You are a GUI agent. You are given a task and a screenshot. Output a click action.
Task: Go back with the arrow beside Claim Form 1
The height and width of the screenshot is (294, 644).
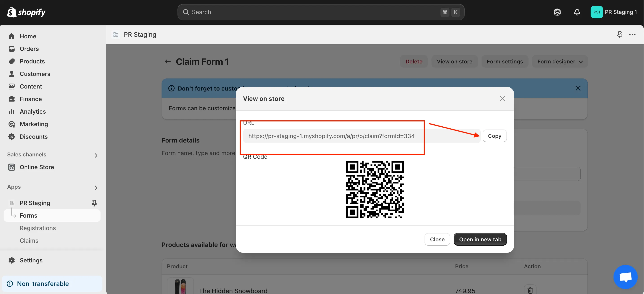click(x=167, y=61)
